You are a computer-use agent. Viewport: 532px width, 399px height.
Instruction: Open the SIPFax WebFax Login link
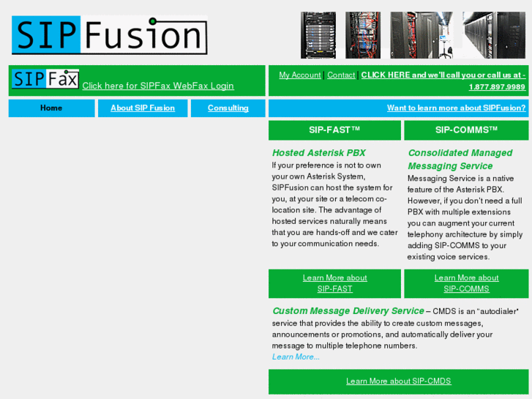(158, 86)
